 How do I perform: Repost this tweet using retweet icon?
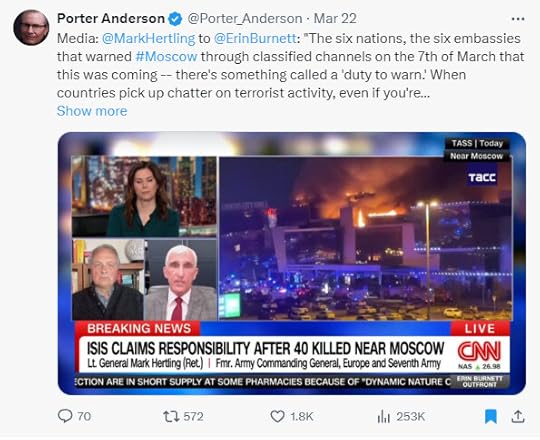171,417
